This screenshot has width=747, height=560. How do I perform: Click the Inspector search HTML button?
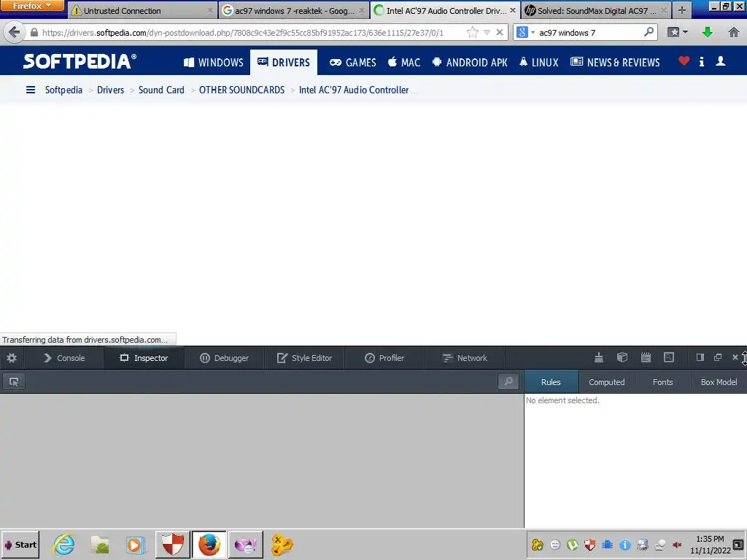pyautogui.click(x=508, y=381)
